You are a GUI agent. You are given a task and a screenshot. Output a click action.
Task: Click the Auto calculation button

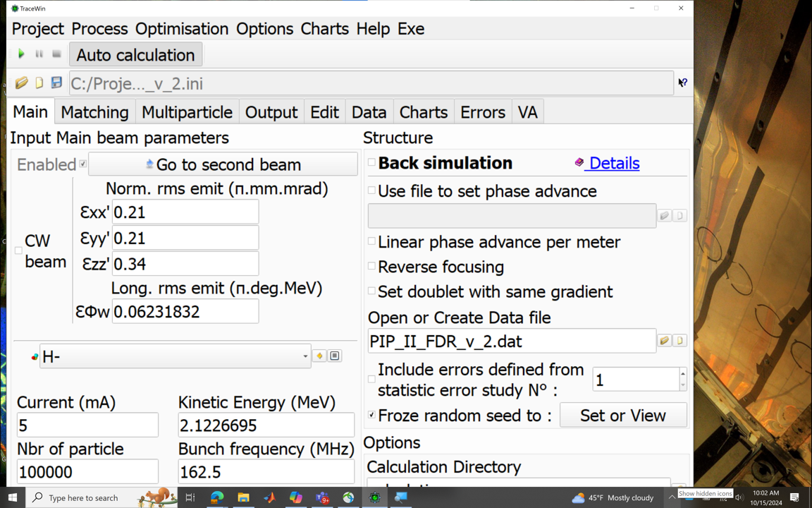[x=135, y=54]
